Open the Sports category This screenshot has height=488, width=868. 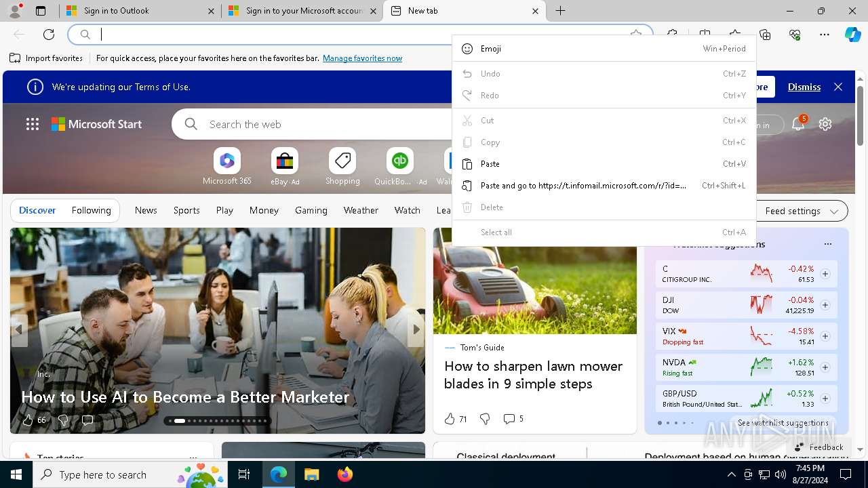click(x=186, y=211)
